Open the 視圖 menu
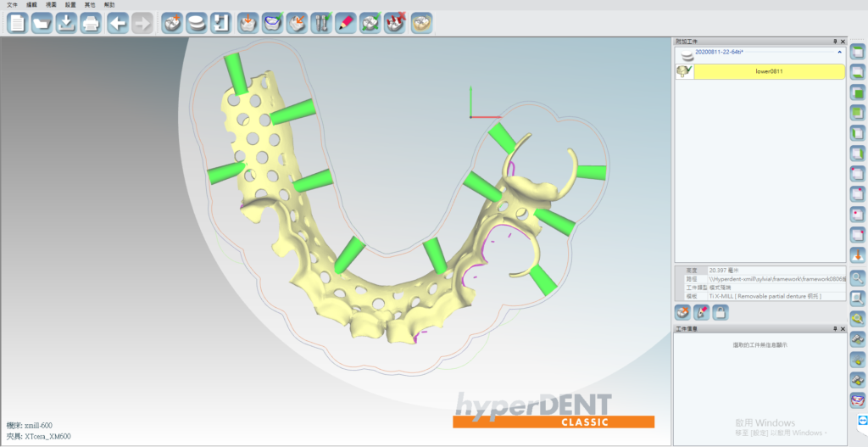This screenshot has width=868, height=447. (x=51, y=4)
